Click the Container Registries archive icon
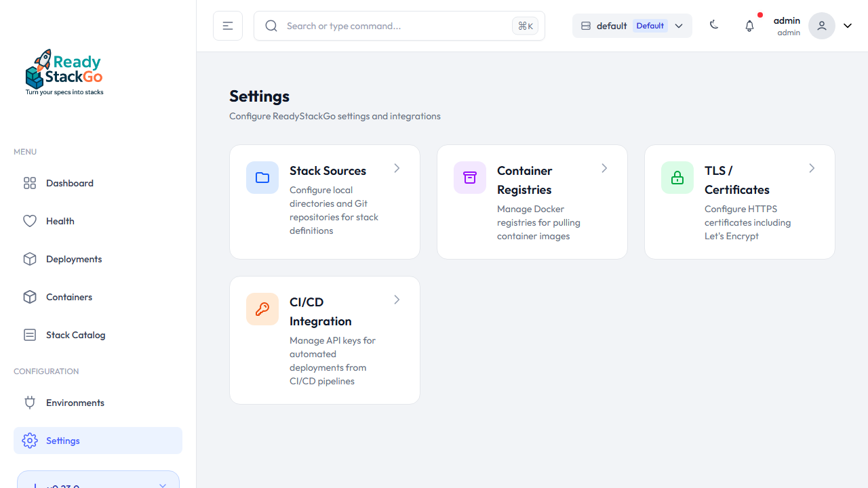This screenshot has width=868, height=488. [470, 177]
